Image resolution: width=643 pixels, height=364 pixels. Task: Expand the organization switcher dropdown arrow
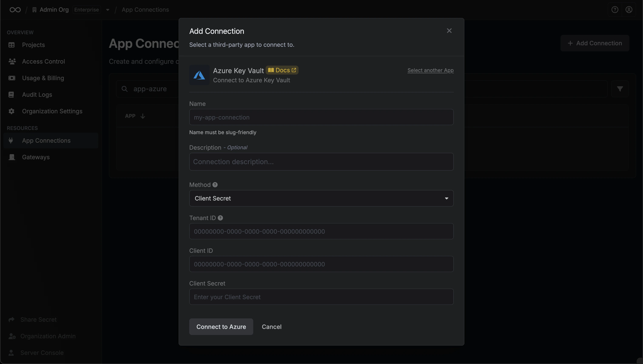coord(108,10)
